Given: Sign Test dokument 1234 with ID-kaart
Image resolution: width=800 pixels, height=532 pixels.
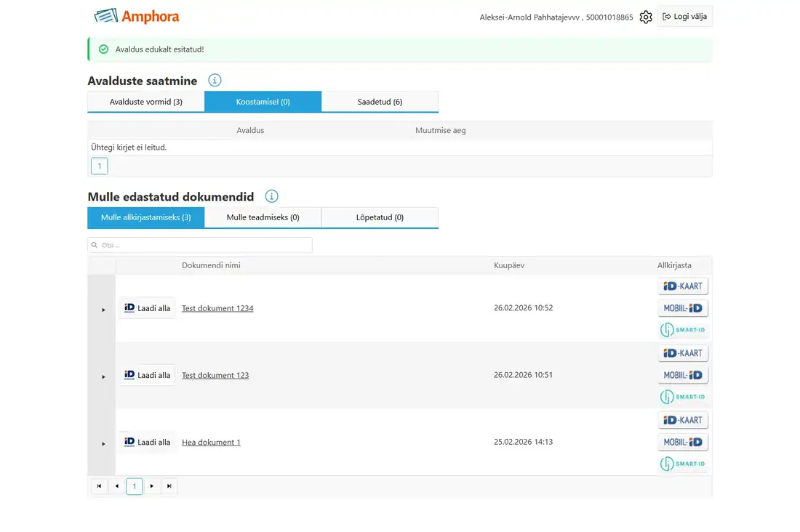Looking at the screenshot, I should 683,286.
